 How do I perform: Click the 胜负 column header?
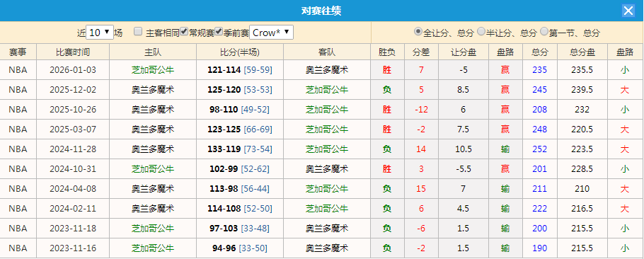point(387,52)
